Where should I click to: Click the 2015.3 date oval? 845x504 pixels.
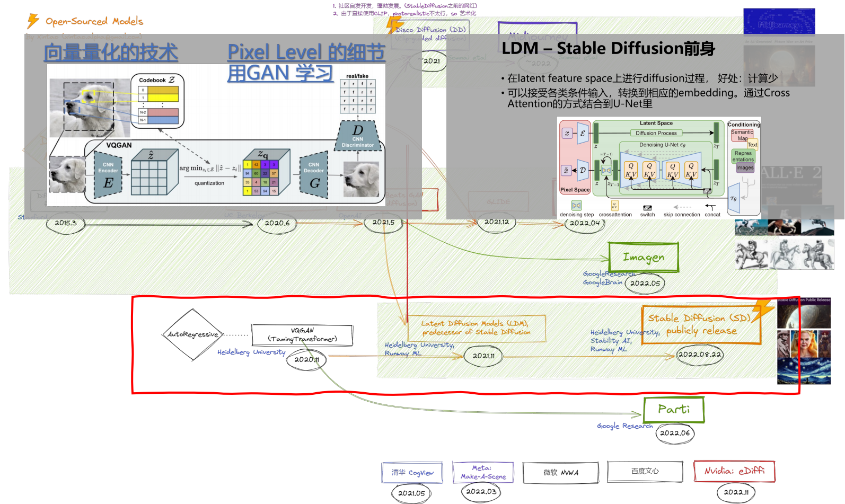[66, 223]
